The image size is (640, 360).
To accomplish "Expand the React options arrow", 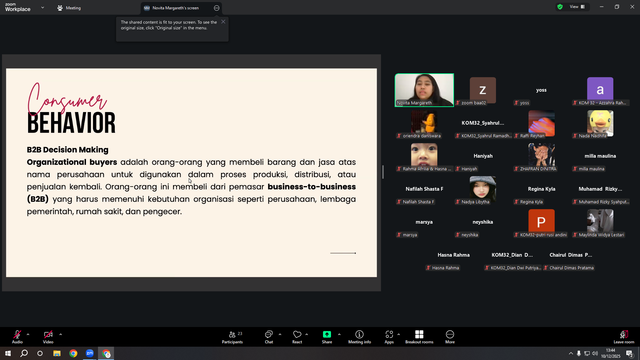I will pos(307,334).
